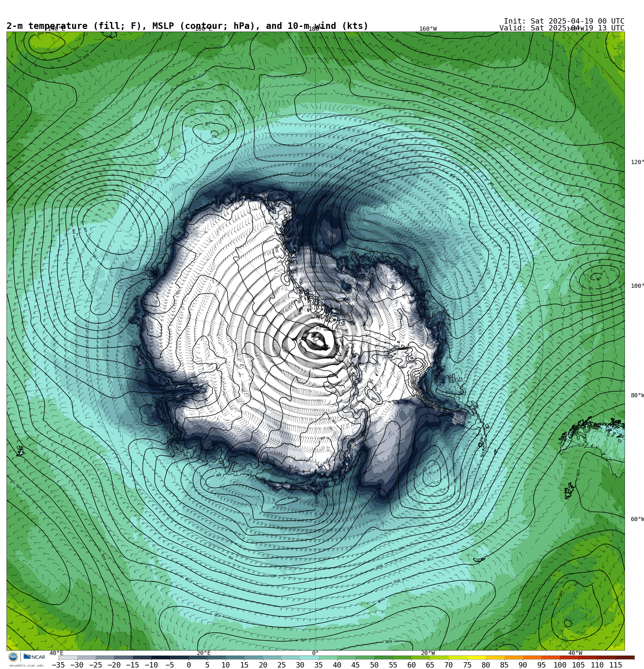Click the light cyan colorbar segment between 30 and 35

(309, 658)
